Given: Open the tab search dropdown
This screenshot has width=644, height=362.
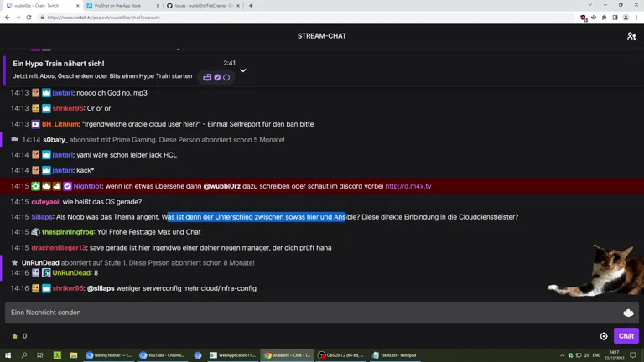Looking at the screenshot, I should [589, 5].
